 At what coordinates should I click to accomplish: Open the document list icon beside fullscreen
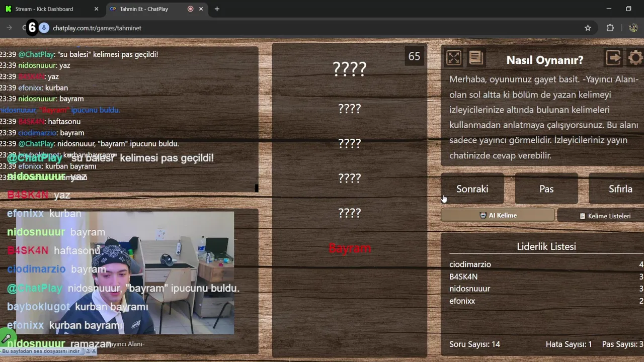[476, 58]
